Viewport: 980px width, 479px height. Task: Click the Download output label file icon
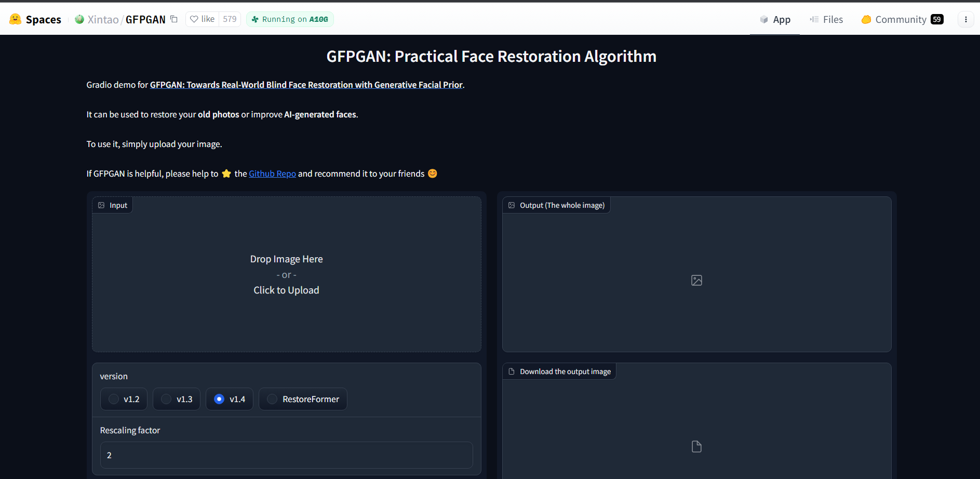(x=512, y=371)
